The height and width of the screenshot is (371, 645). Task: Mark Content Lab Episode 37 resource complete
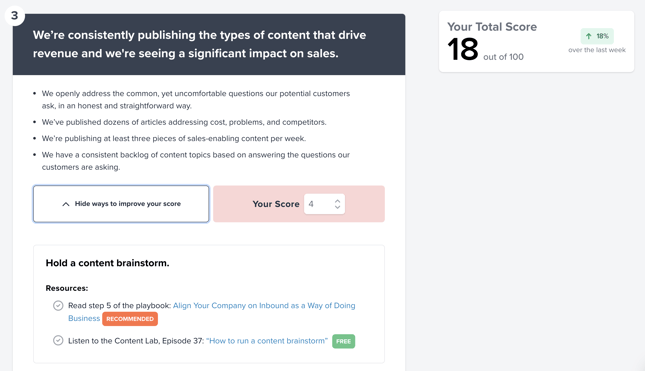coord(58,341)
